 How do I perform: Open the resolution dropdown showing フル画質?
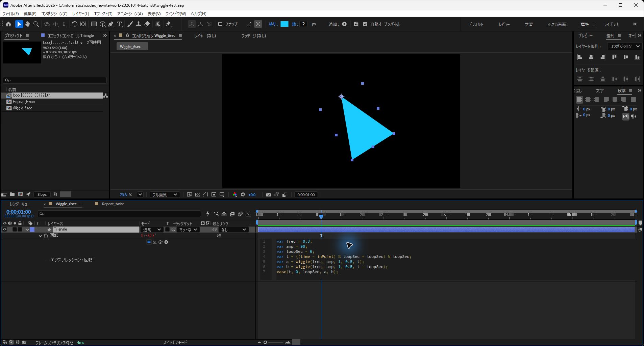click(x=165, y=195)
